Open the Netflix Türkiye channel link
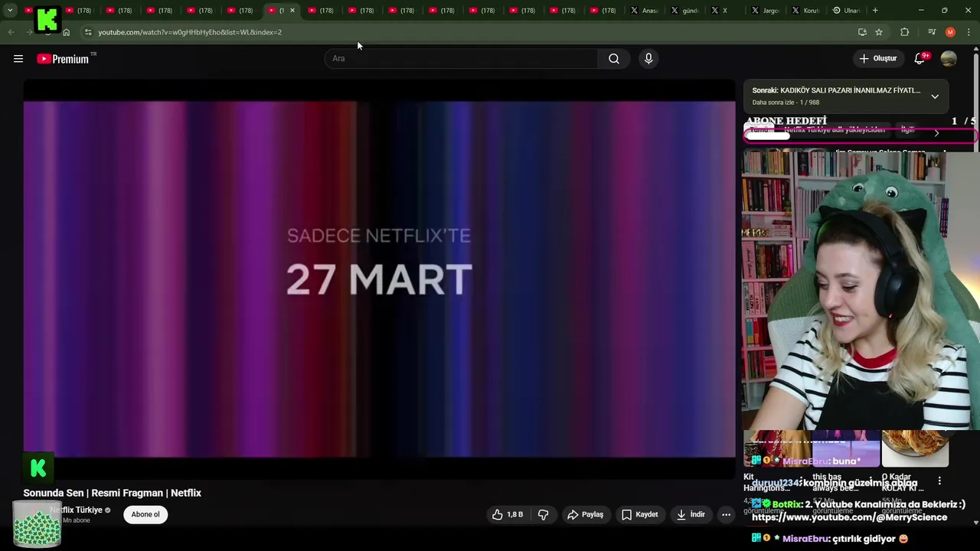The height and width of the screenshot is (551, 980). pyautogui.click(x=76, y=510)
